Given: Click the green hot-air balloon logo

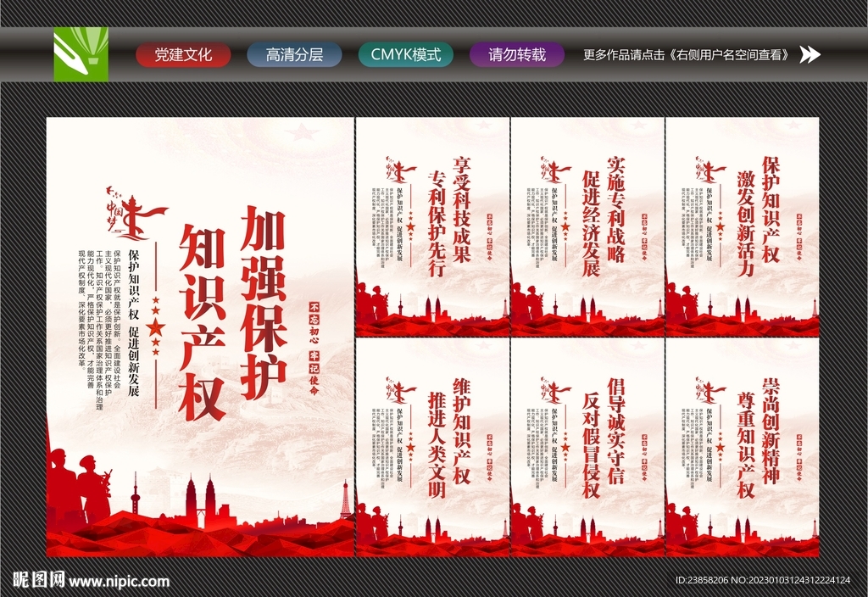Looking at the screenshot, I should tap(81, 54).
